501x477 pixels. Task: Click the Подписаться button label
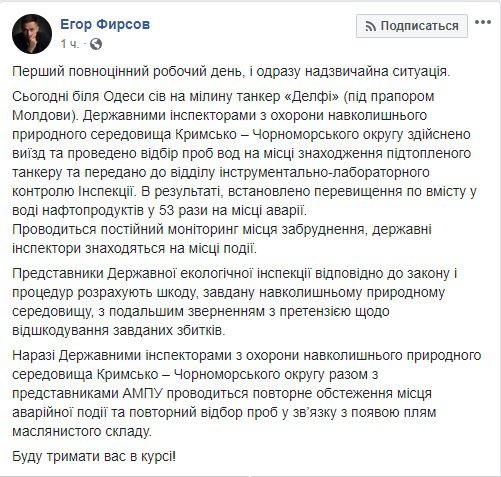point(419,26)
